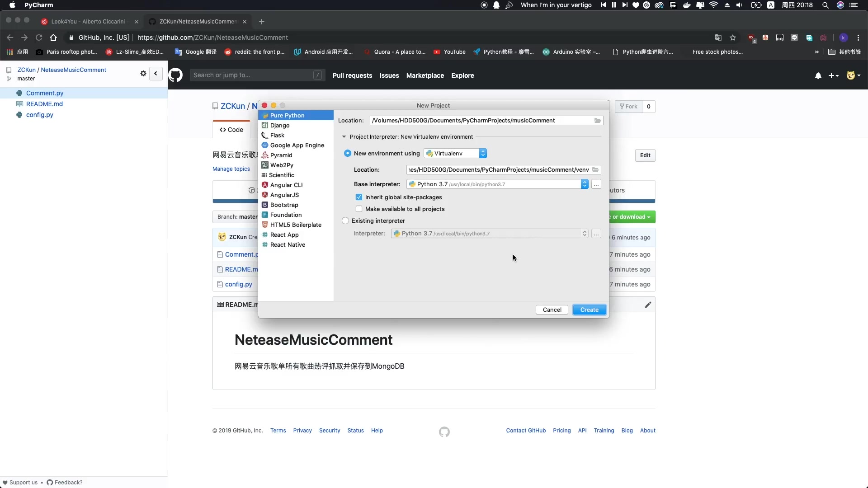Open new Chrome tab with plus

pos(261,22)
